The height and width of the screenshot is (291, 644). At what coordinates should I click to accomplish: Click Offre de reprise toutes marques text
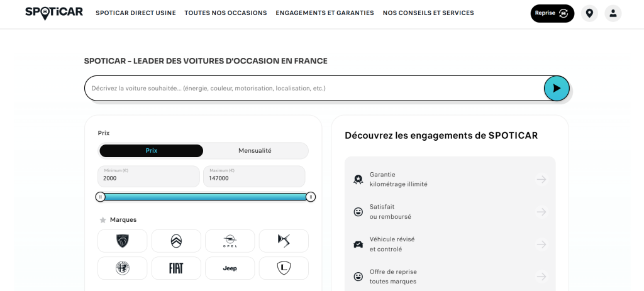pyautogui.click(x=393, y=277)
